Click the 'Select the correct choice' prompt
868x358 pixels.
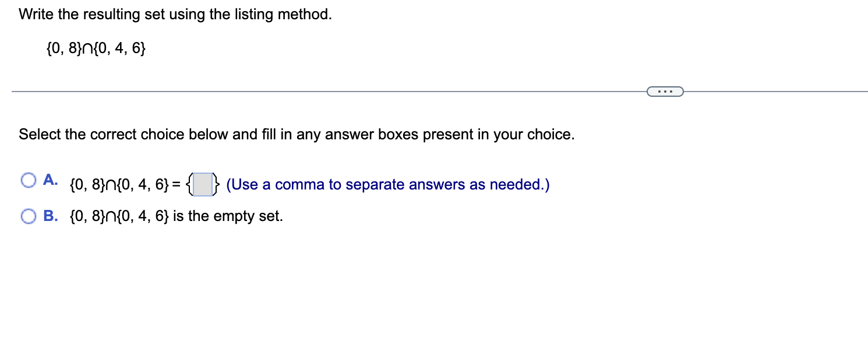point(297,134)
